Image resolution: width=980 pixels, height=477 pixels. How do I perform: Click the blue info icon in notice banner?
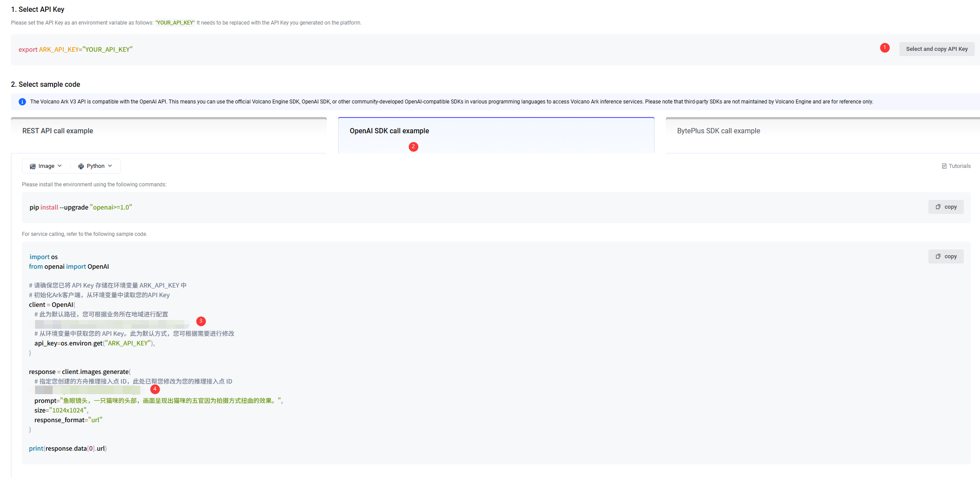pyautogui.click(x=22, y=102)
